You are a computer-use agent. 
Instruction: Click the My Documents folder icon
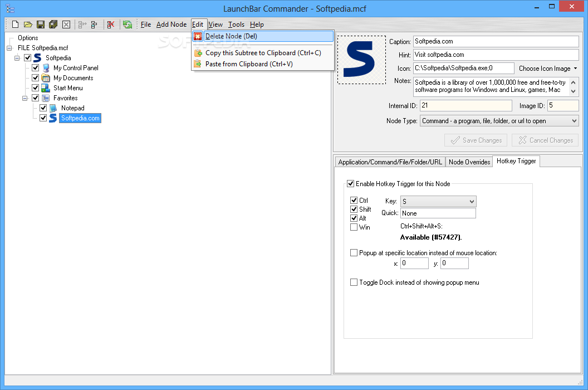(x=46, y=78)
